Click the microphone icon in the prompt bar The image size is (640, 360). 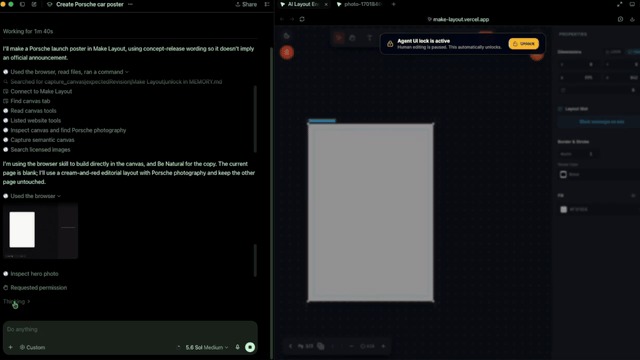point(238,347)
